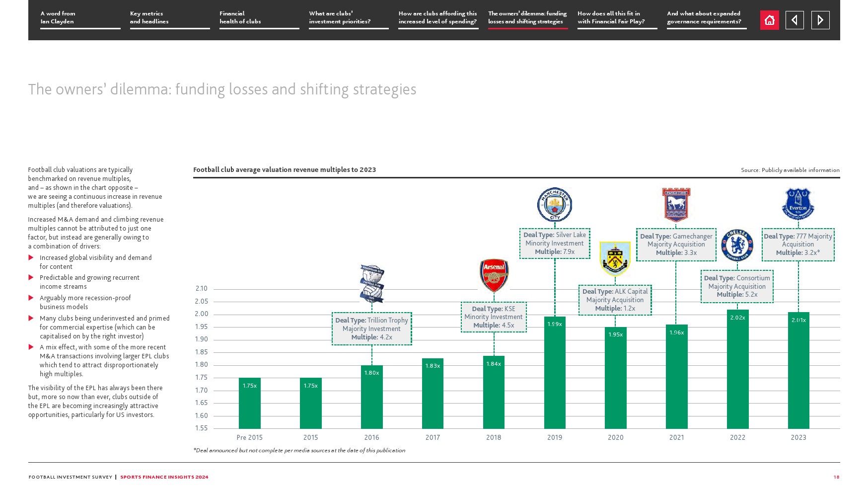Open 'Key metrics and headlines' section
The height and width of the screenshot is (493, 868).
click(169, 18)
